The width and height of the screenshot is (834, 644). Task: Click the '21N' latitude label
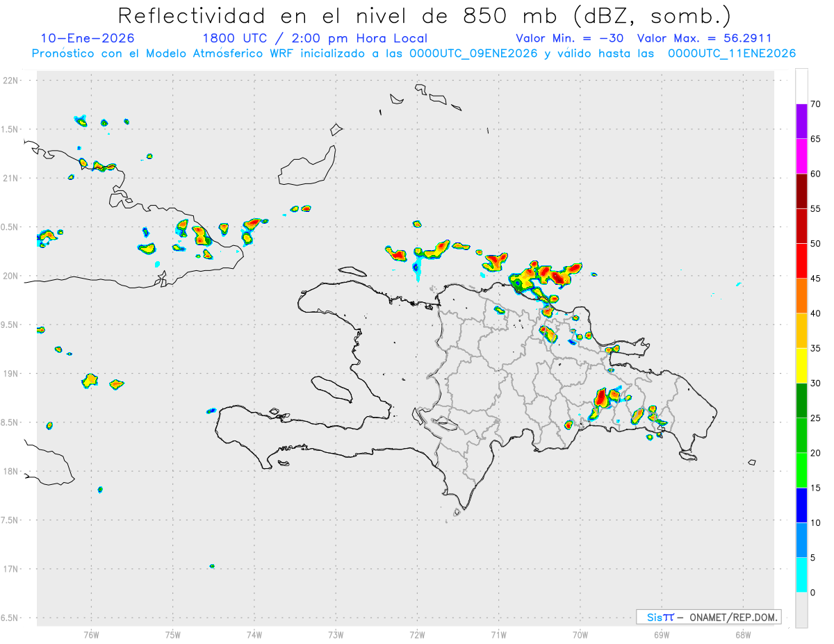coord(12,179)
